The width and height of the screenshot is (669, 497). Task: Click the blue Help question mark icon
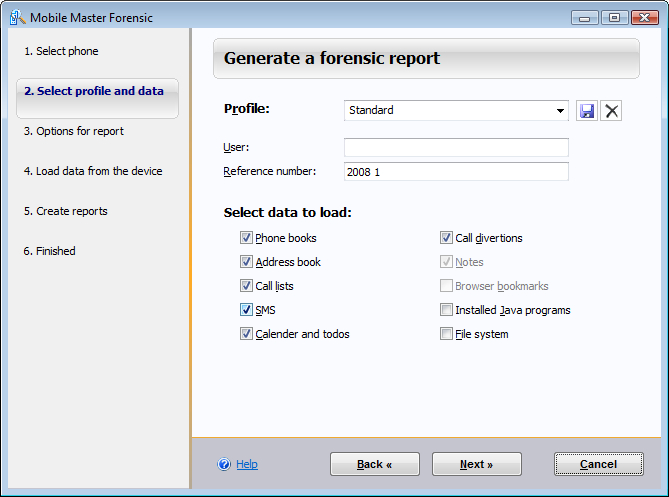click(x=224, y=464)
